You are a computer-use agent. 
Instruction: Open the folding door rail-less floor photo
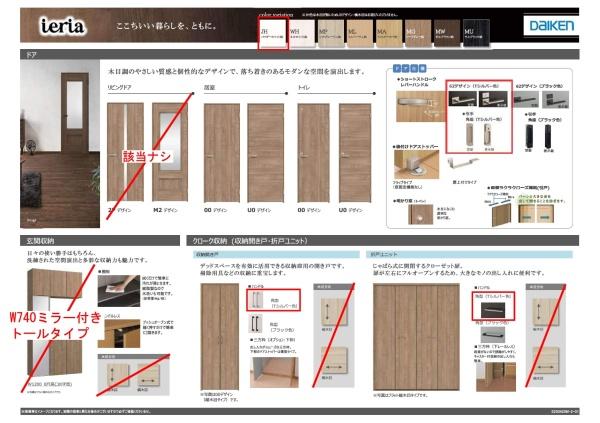(x=496, y=377)
